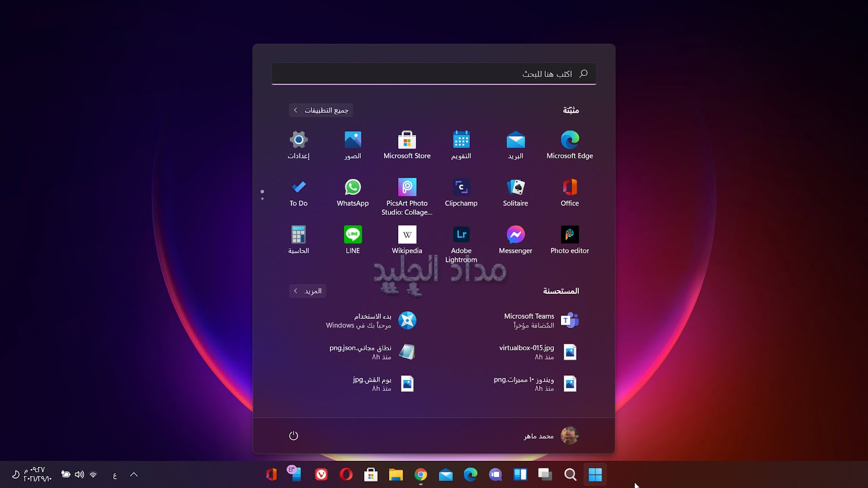The height and width of the screenshot is (488, 868).
Task: Open recommended file نطاق مجاني.png.json
Action: [x=373, y=352]
